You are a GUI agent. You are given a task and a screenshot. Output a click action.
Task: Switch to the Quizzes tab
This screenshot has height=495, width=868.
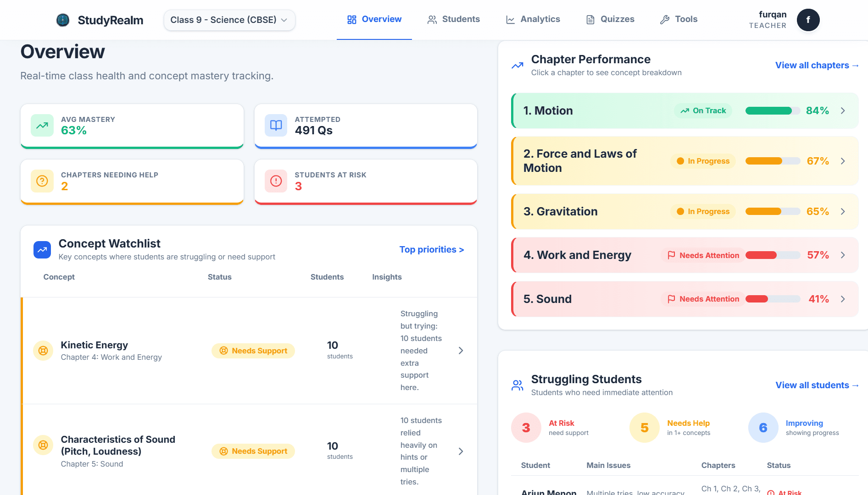[610, 19]
